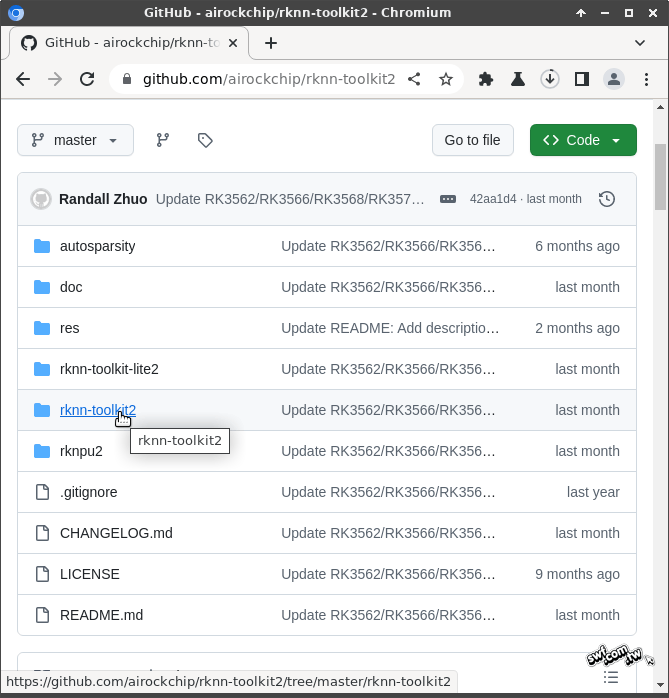Click the doc folder icon
This screenshot has width=669, height=698.
pyautogui.click(x=42, y=287)
